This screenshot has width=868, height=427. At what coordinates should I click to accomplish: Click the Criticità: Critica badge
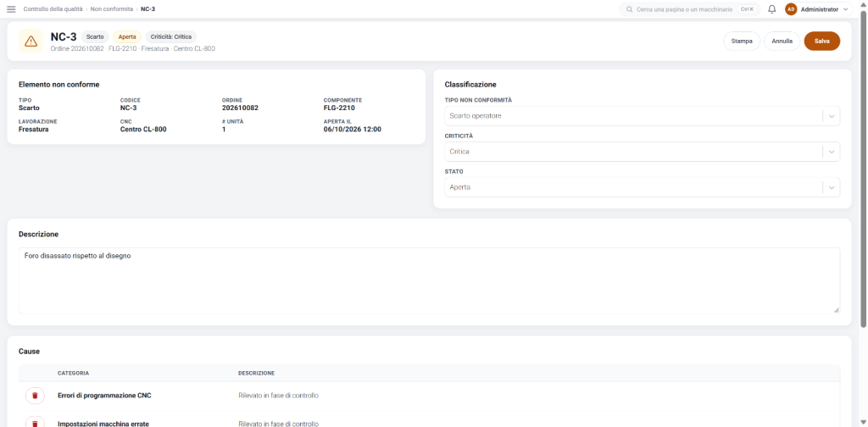171,36
